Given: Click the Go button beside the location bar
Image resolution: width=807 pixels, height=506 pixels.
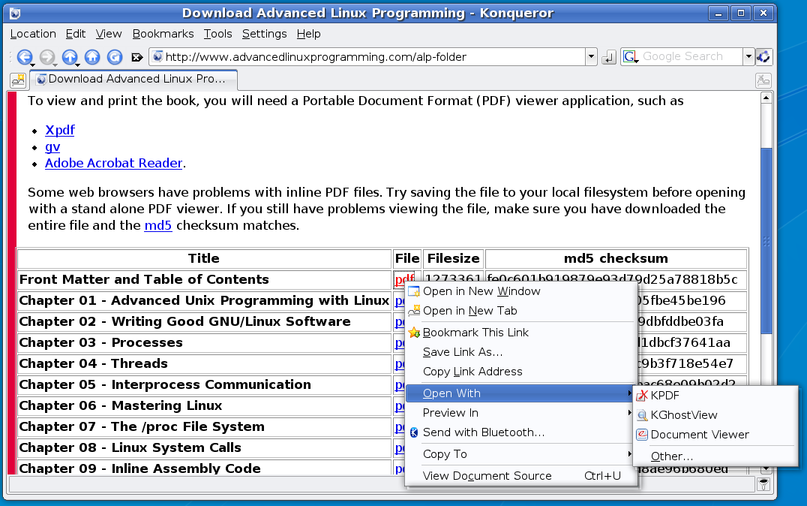Looking at the screenshot, I should point(609,57).
